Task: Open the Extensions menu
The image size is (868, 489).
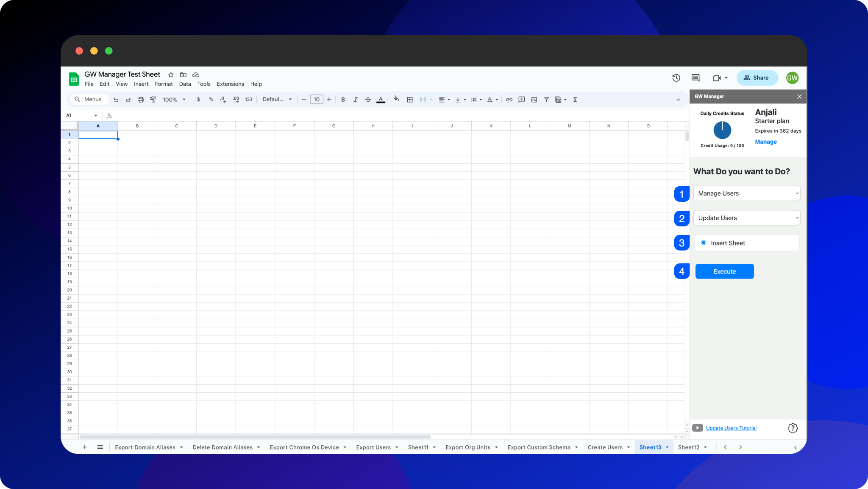Action: 230,84
